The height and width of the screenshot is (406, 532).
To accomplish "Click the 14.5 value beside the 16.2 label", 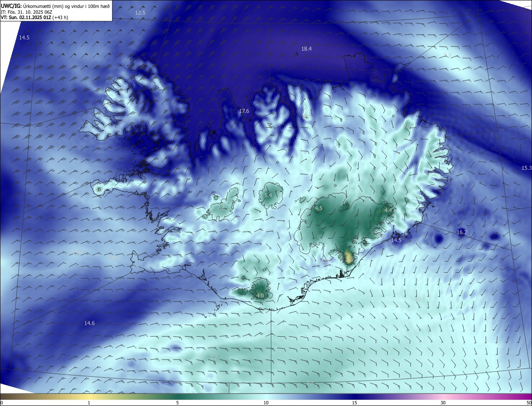I will click(x=397, y=240).
